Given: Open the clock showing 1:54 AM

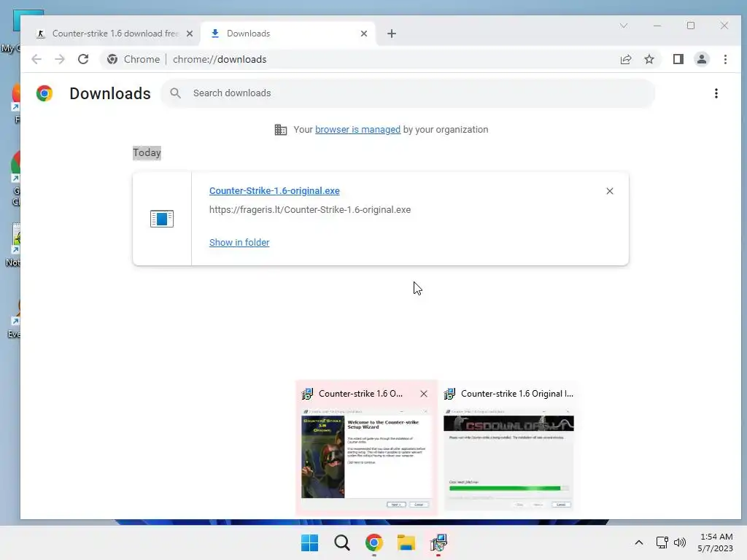Looking at the screenshot, I should [x=715, y=542].
